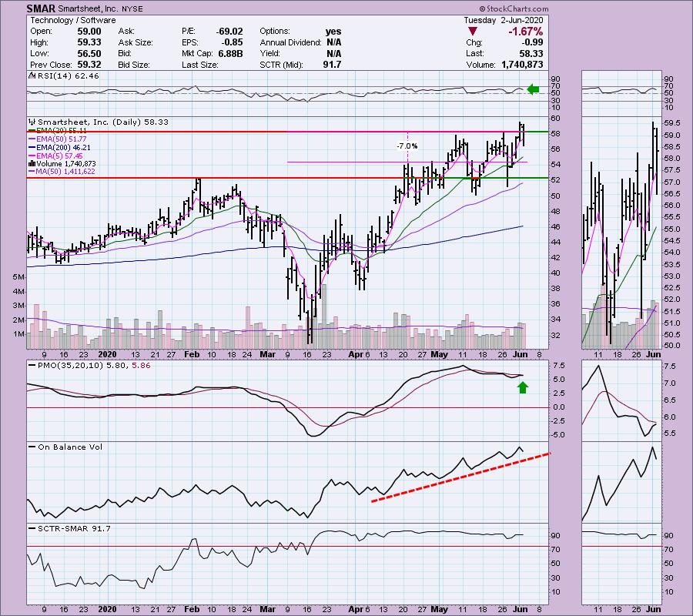Click the 46 label on the price axis
The height and width of the screenshot is (616, 693).
click(555, 226)
